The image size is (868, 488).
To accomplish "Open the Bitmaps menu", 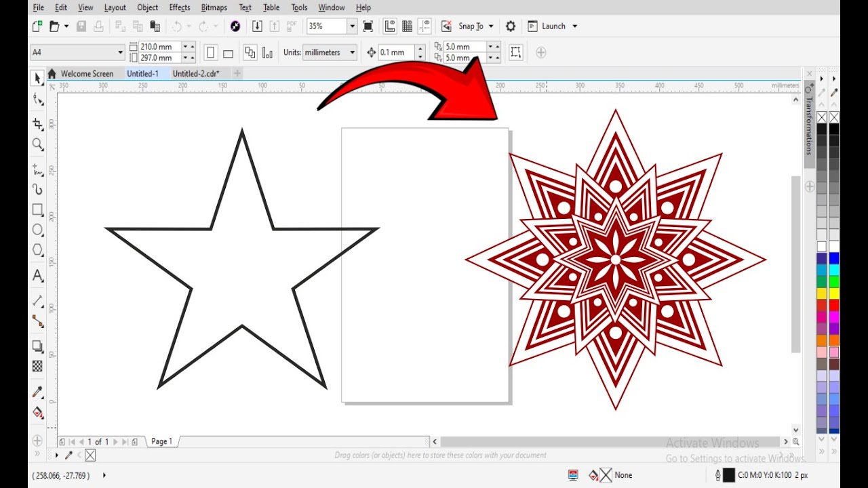I will coord(214,7).
